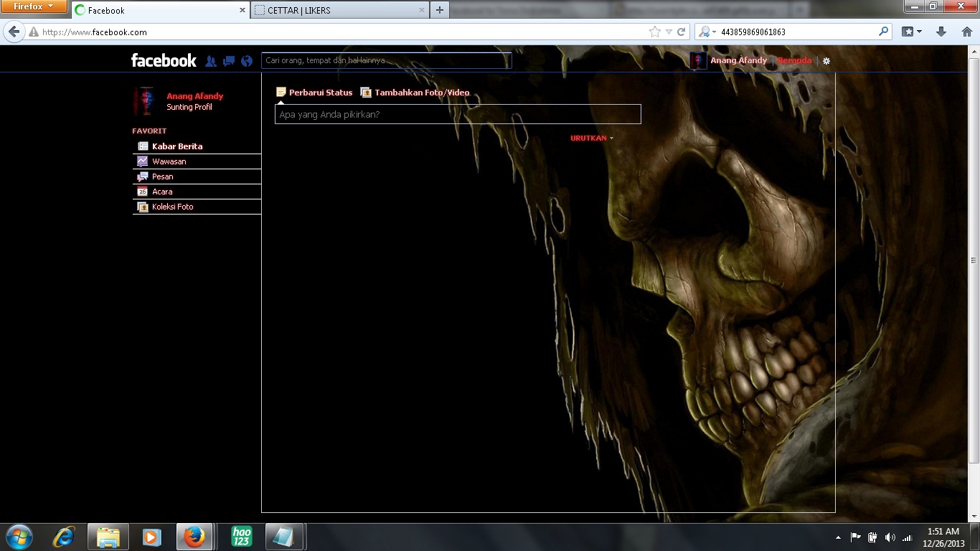Select the Perbarui Status tab
This screenshot has width=980, height=551.
tap(314, 92)
